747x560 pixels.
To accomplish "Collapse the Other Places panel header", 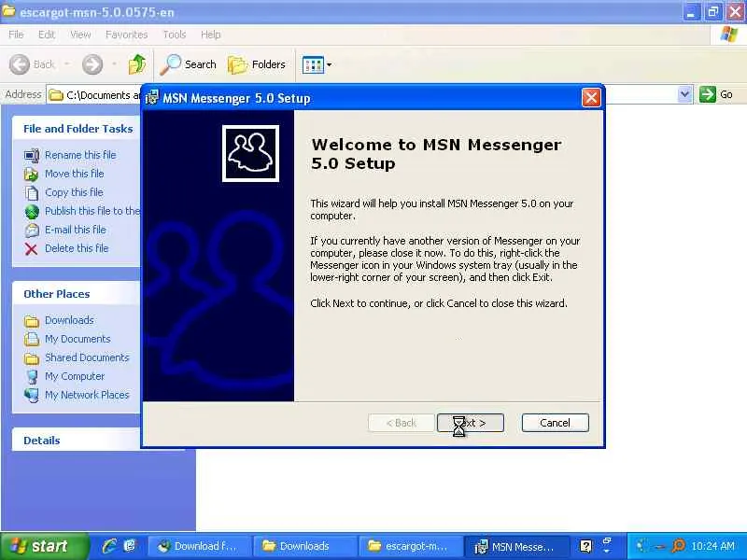I will click(77, 294).
